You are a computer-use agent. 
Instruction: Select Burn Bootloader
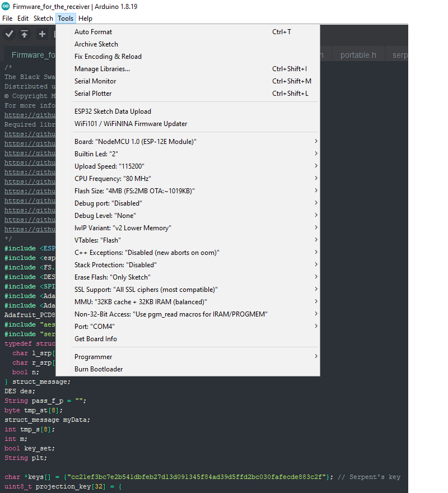pyautogui.click(x=188, y=369)
